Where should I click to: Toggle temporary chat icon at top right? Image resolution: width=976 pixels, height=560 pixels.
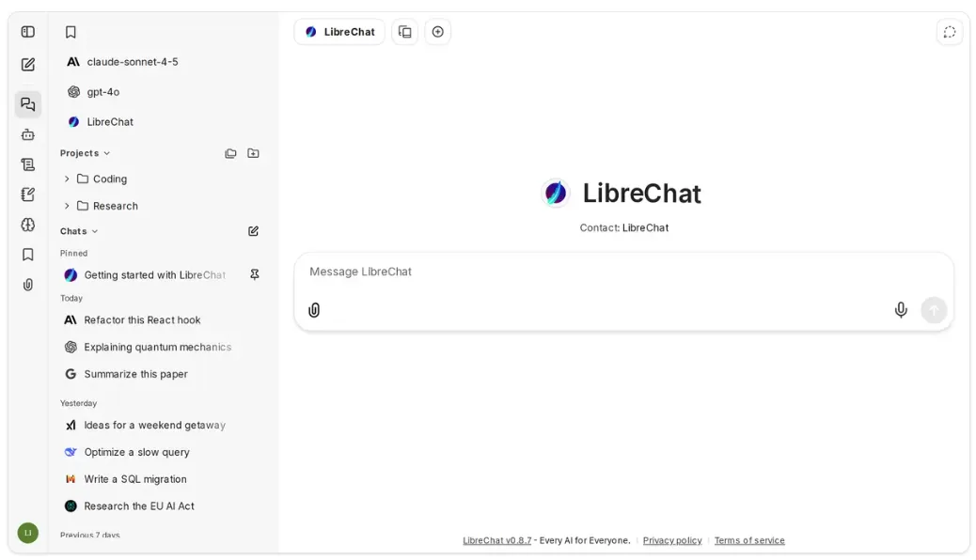tap(950, 32)
